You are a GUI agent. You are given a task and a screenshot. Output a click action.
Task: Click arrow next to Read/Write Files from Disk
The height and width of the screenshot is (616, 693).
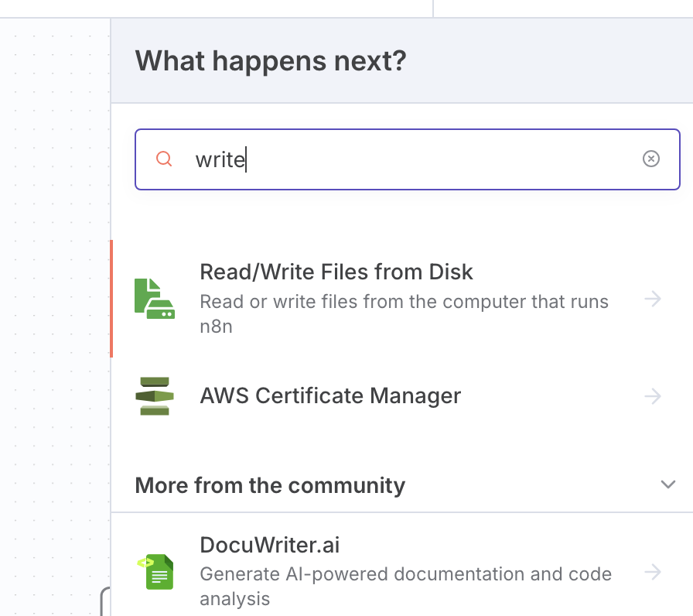point(654,299)
